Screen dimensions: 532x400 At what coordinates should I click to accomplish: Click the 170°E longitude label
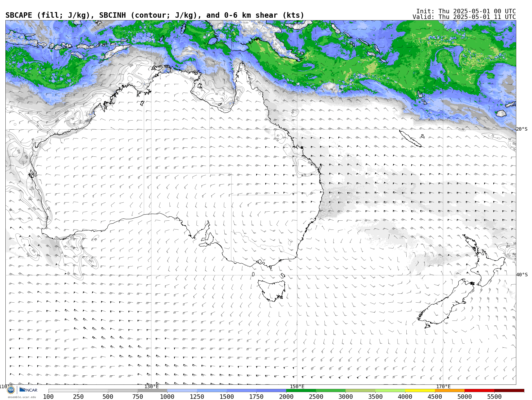point(443,386)
